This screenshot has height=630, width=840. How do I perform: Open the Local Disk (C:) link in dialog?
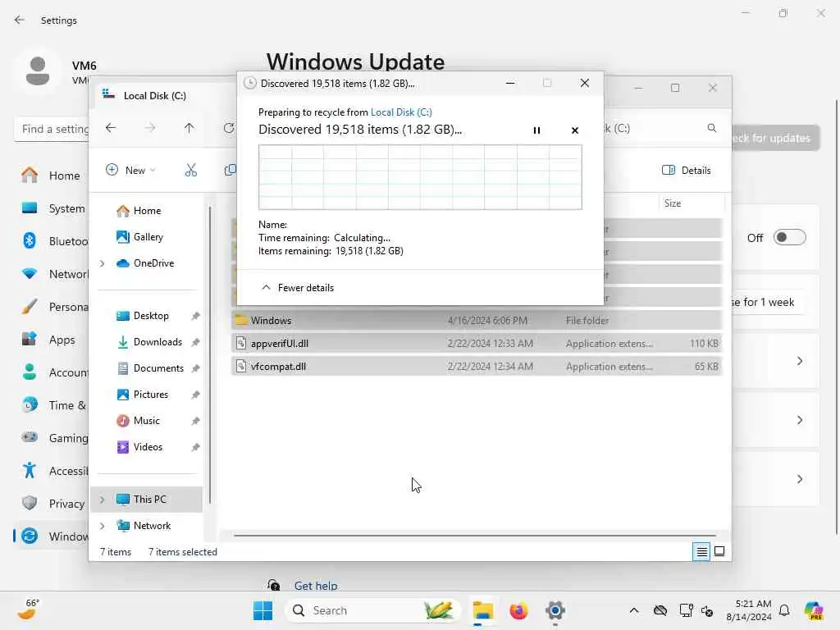coord(401,112)
